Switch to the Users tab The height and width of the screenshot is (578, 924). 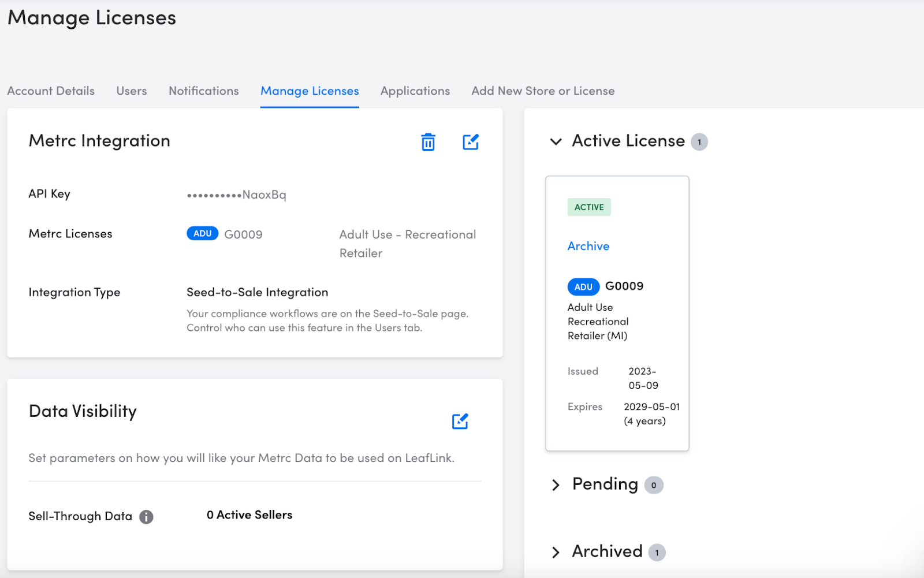(x=132, y=91)
